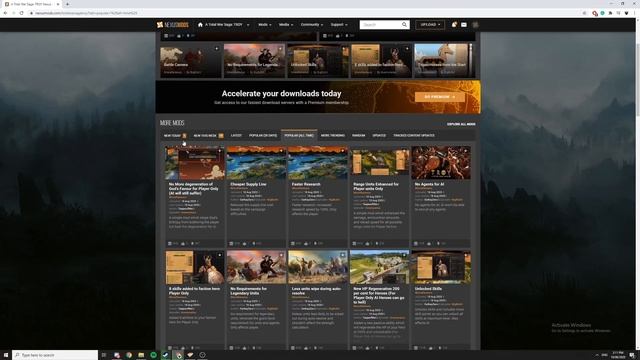
Task: Click the magnifier search icon
Action: pyautogui.click(x=404, y=25)
